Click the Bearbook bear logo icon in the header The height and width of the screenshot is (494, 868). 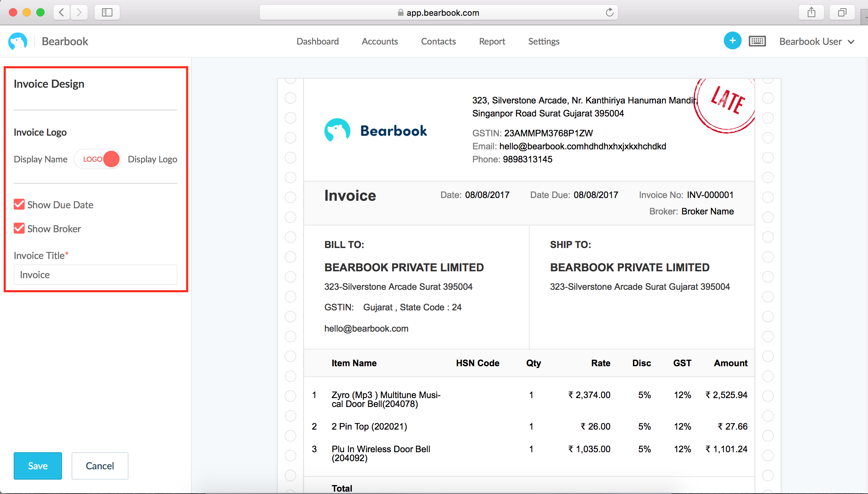18,41
